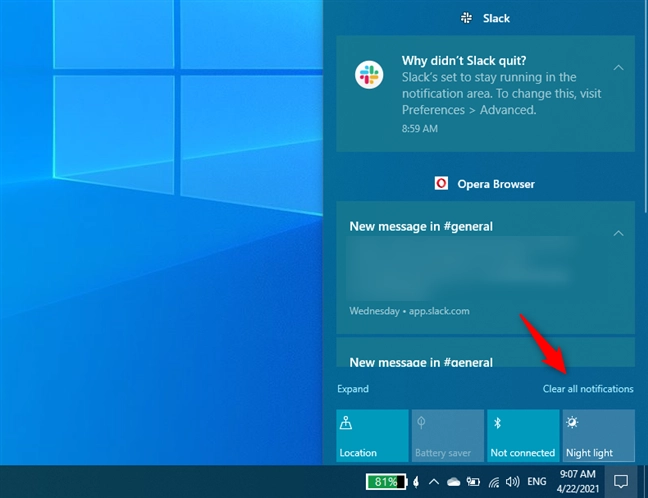The width and height of the screenshot is (648, 498).
Task: Open the Wi-Fi network tray icon
Action: click(493, 482)
